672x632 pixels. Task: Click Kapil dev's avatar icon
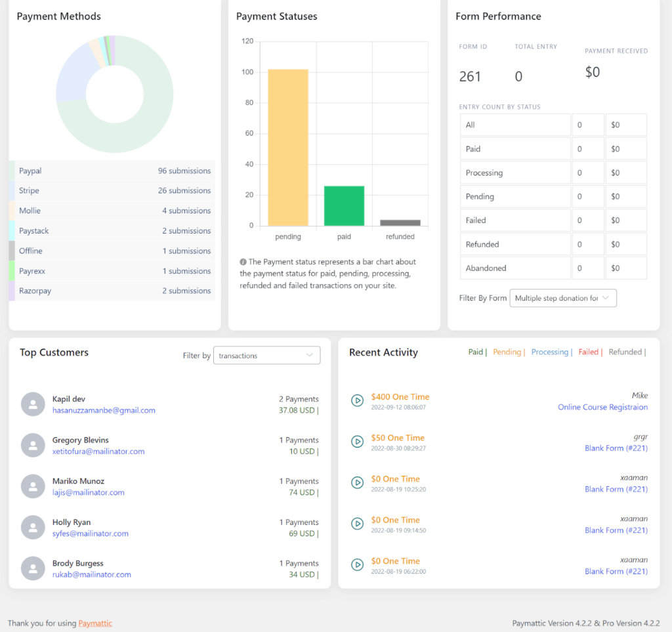pos(33,404)
